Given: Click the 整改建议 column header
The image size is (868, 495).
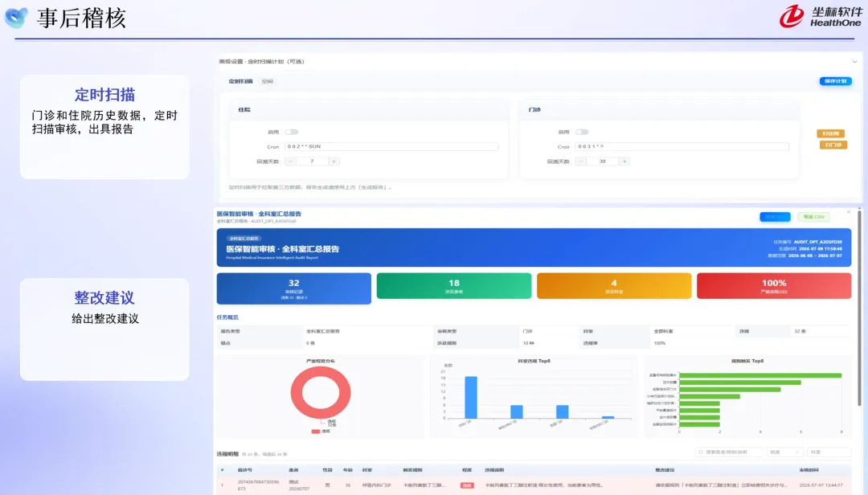Looking at the screenshot, I should 665,470.
